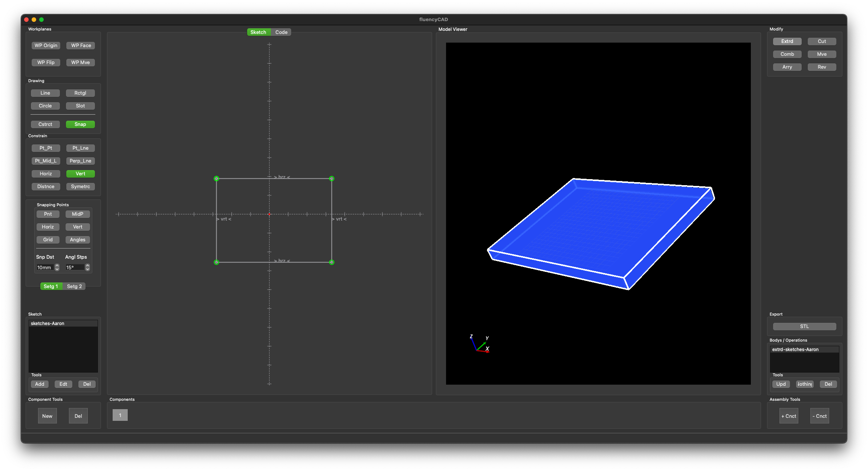Click the Rev revolve button
The height and width of the screenshot is (471, 868).
(x=822, y=67)
